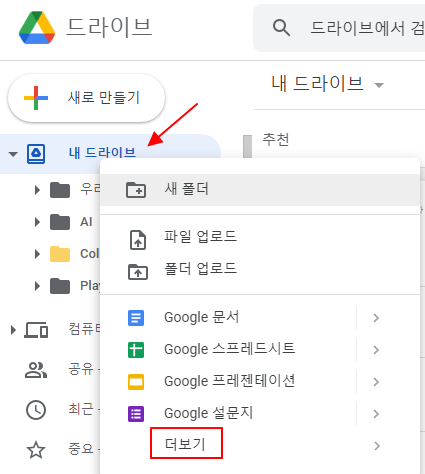This screenshot has height=474, width=425.
Task: Click the purple Google Forms icon
Action: tap(136, 414)
